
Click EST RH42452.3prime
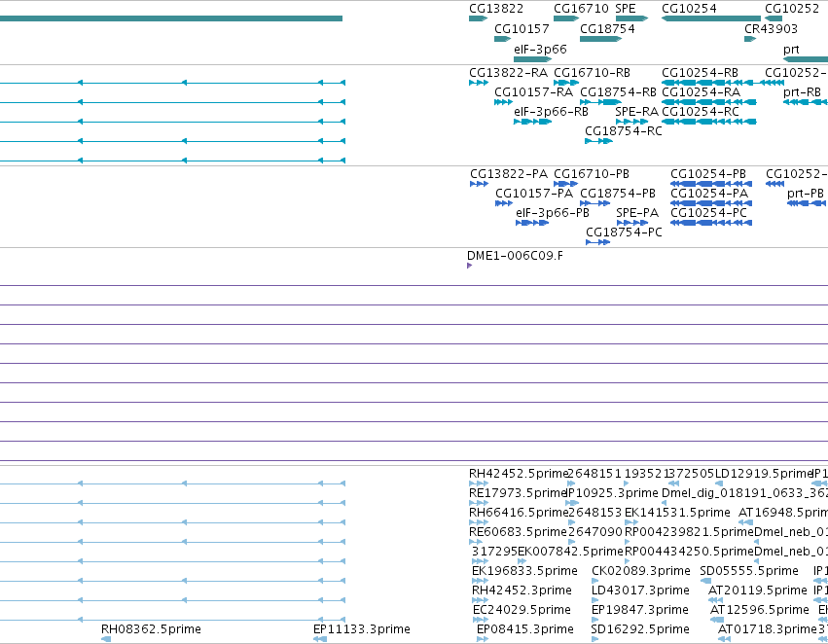point(480,600)
